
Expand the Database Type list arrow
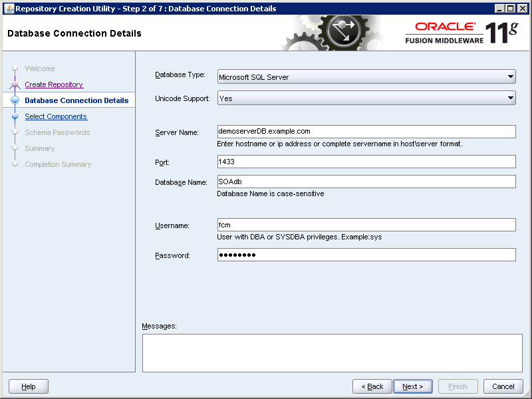511,76
